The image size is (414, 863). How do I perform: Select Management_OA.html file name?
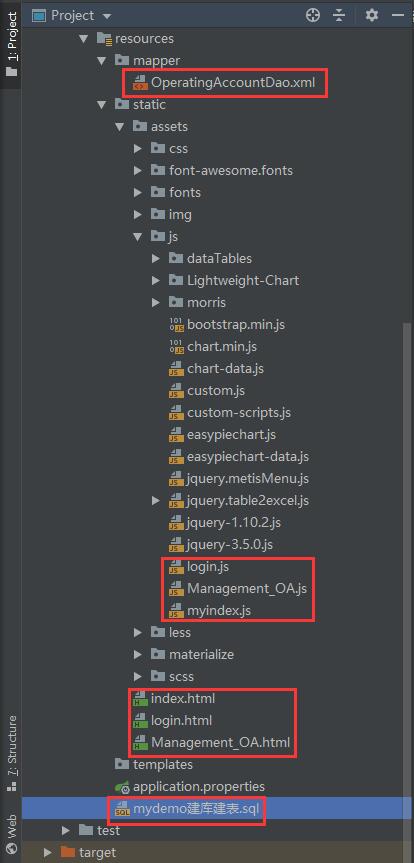point(221,742)
